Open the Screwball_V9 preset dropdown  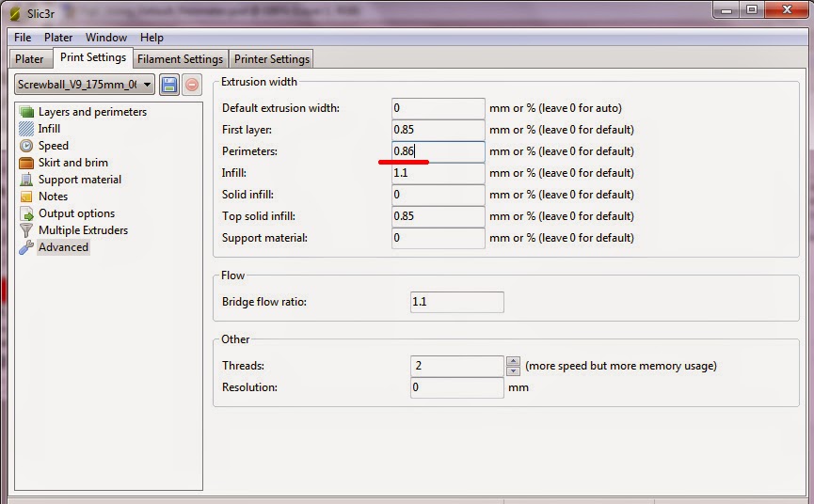[85, 84]
